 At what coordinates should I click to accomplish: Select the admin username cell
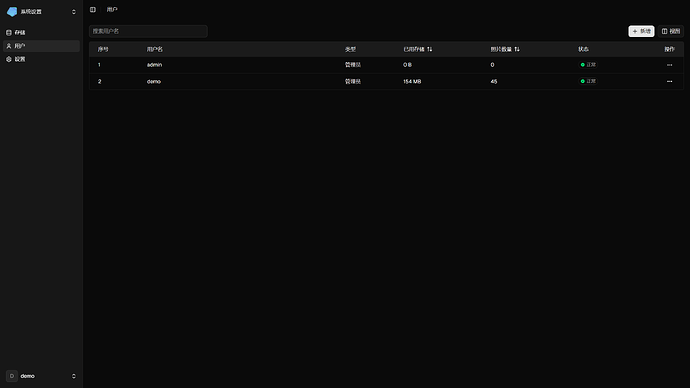154,65
